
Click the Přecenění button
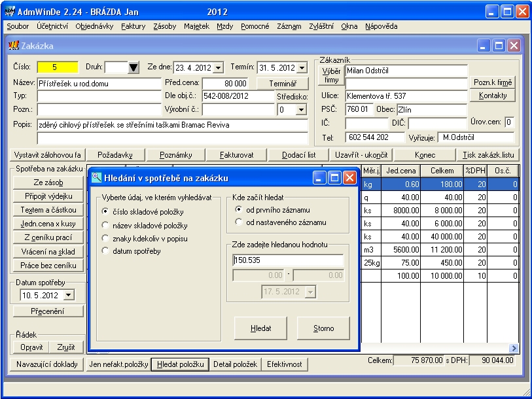48,311
